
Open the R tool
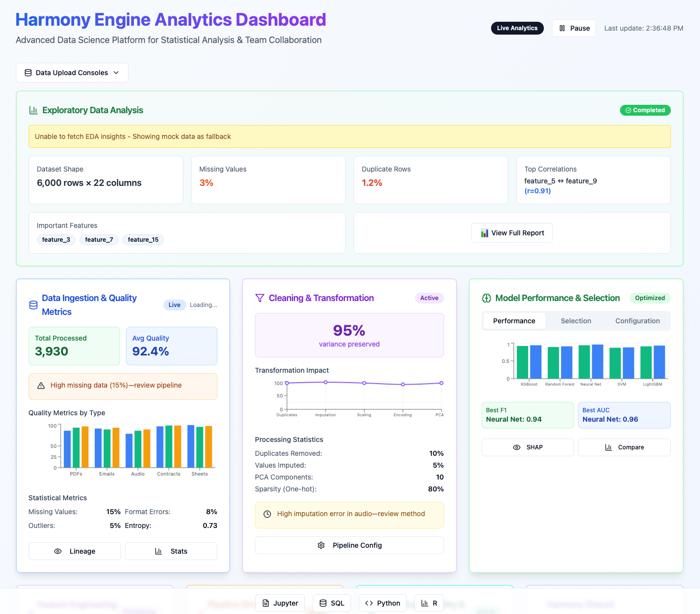(x=429, y=603)
